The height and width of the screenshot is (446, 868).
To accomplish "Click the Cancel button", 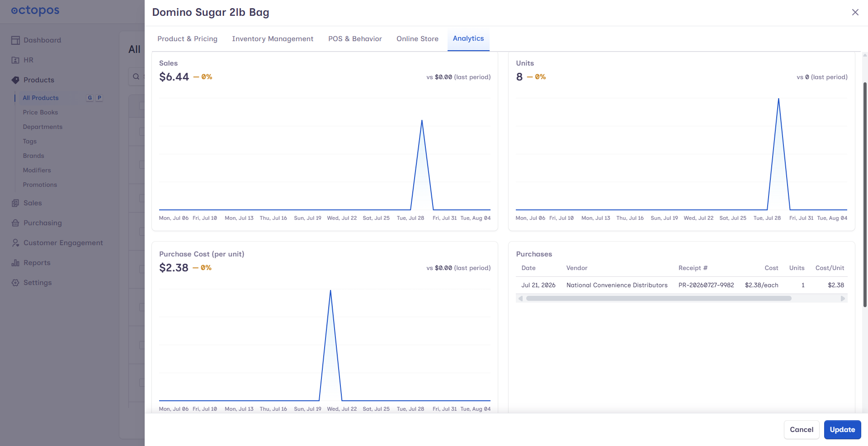I will pyautogui.click(x=802, y=430).
